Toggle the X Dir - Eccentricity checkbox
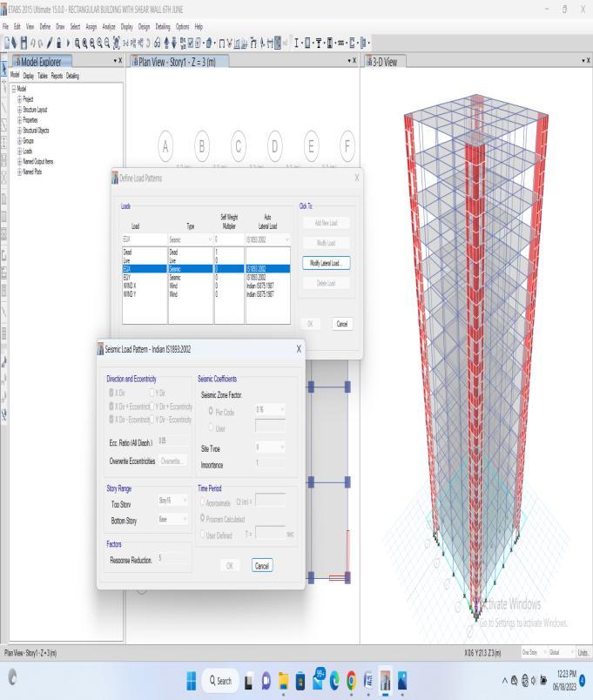Screen dimensions: 593x700 pyautogui.click(x=111, y=419)
